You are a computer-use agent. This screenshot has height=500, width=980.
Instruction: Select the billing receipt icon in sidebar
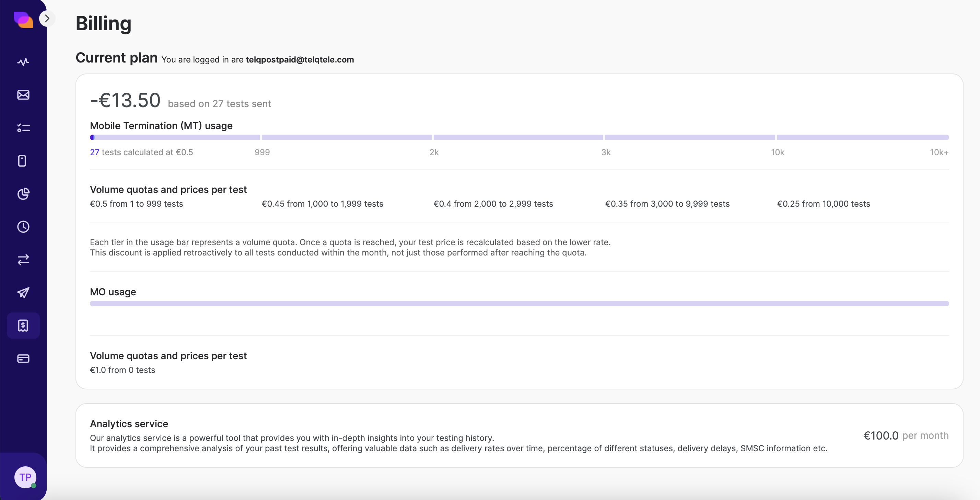[x=23, y=326]
